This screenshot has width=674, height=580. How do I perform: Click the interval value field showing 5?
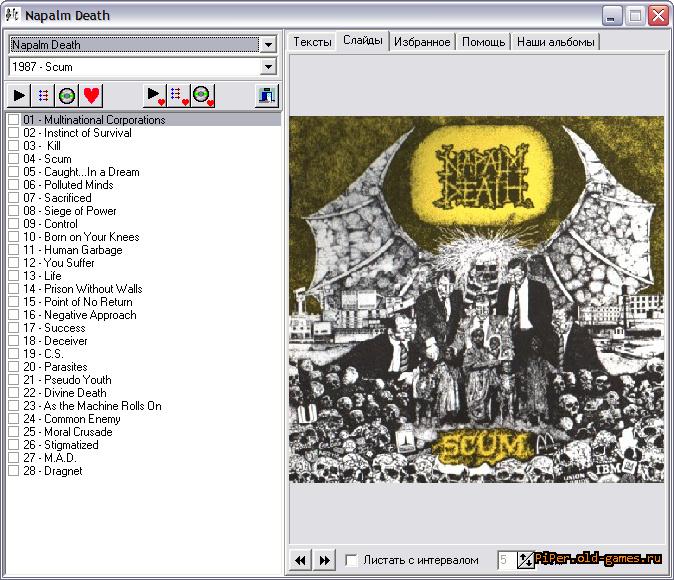[x=506, y=560]
